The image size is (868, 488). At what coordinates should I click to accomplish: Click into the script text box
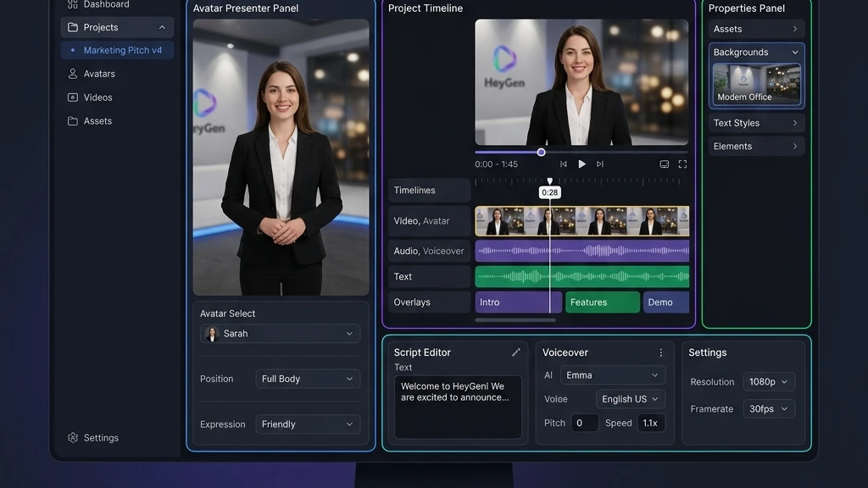pos(458,408)
